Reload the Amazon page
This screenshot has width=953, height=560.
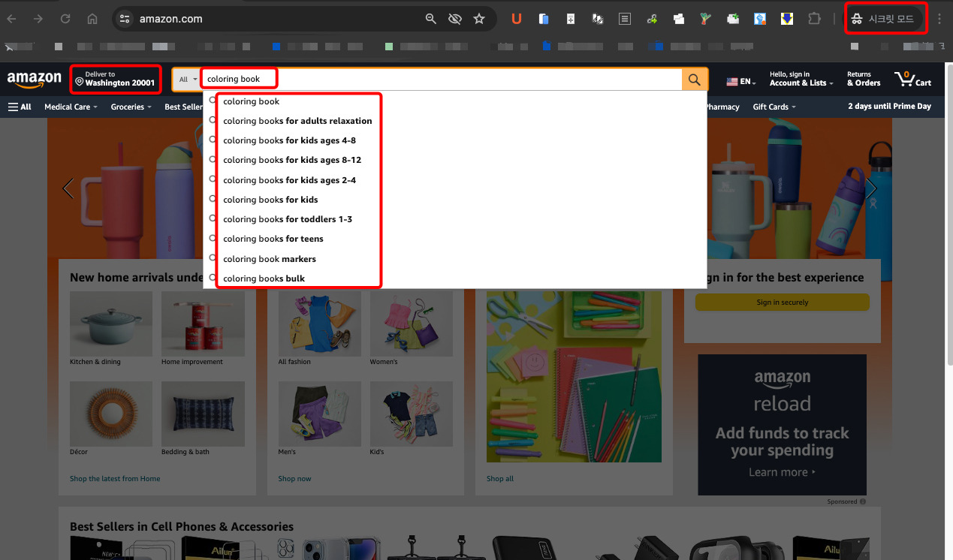[x=65, y=19]
